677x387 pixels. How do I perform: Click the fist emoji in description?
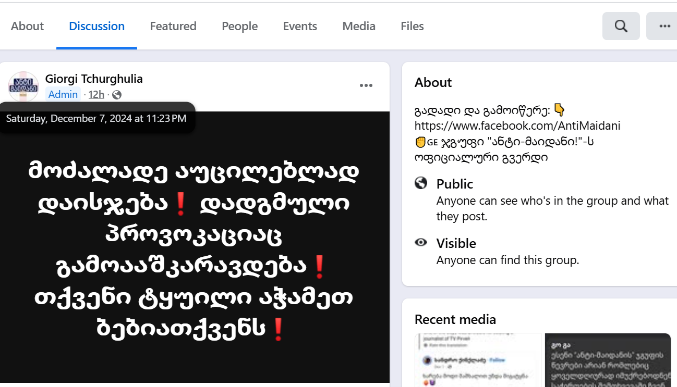[x=420, y=142]
